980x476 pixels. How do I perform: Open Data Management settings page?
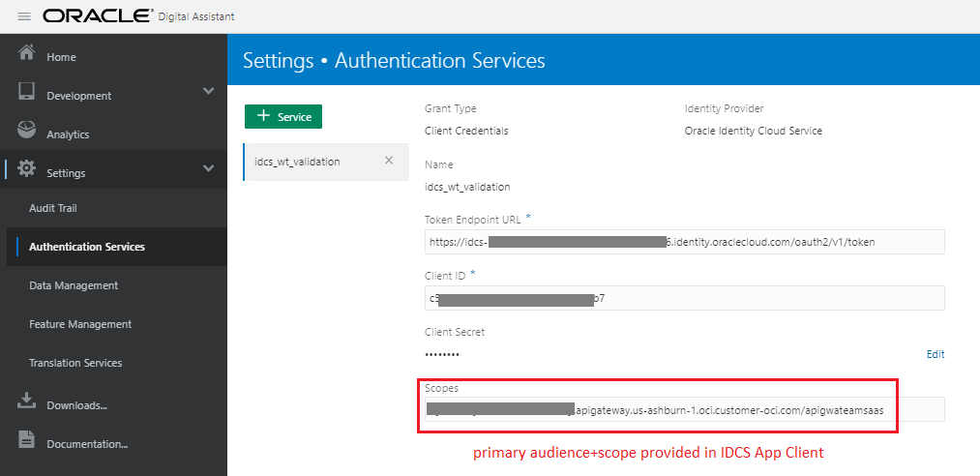pos(74,285)
